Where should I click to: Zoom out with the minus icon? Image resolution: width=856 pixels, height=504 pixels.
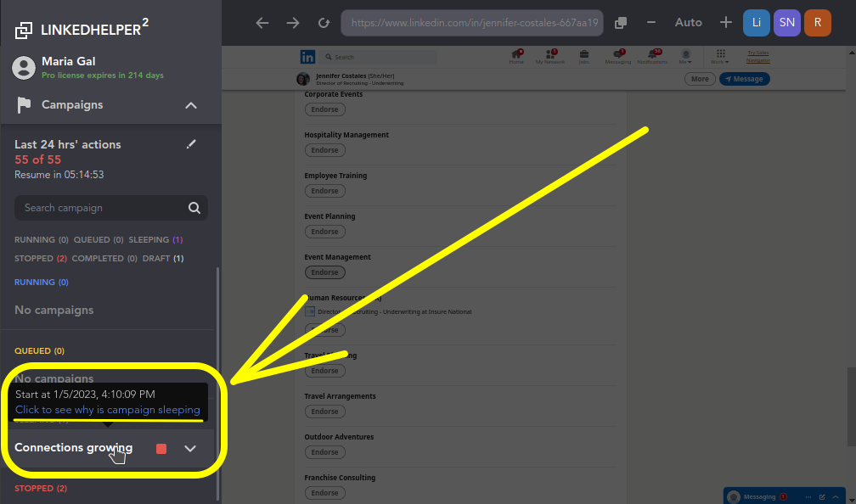pos(651,23)
